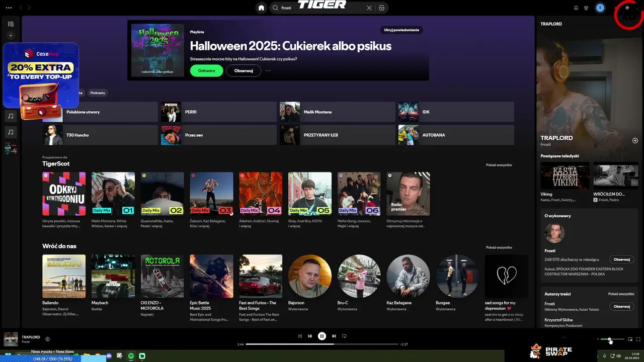Go back with the left arrow
The height and width of the screenshot is (362, 644).
21,8
